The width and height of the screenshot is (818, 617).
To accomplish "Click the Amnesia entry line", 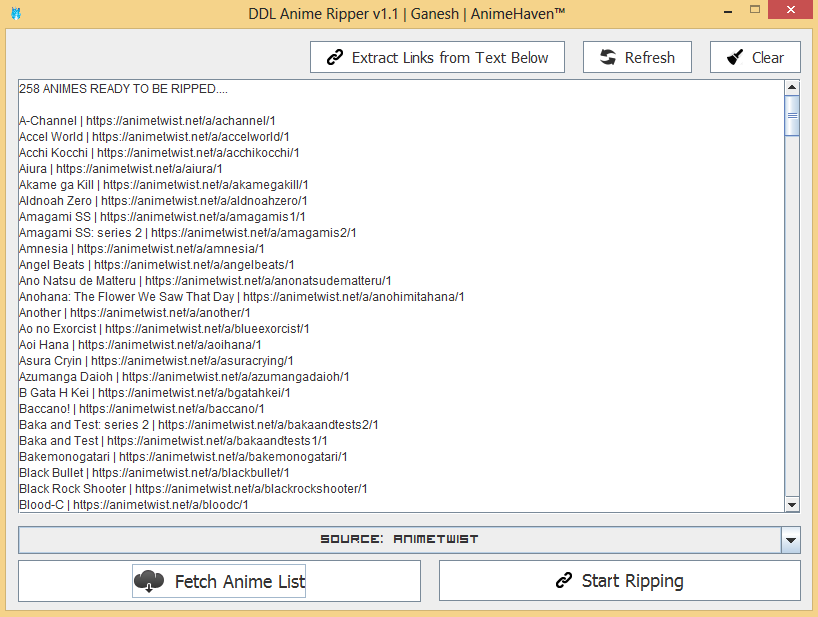I will coord(142,249).
